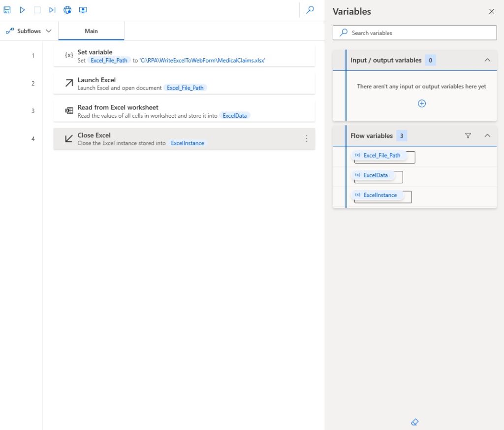
Task: Click the Run next action step icon
Action: click(52, 9)
